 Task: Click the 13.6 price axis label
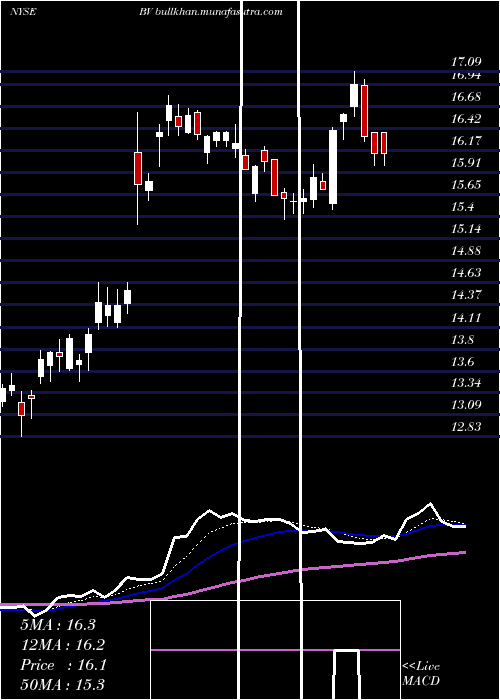[463, 361]
